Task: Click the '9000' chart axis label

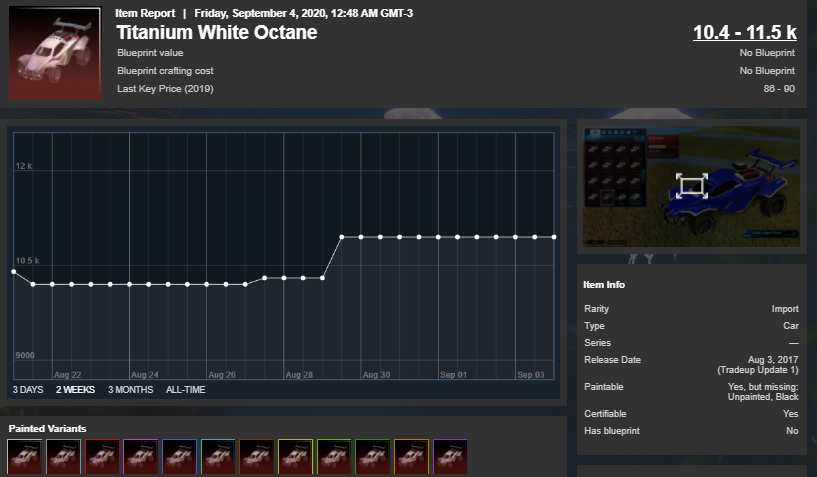Action: [25, 356]
